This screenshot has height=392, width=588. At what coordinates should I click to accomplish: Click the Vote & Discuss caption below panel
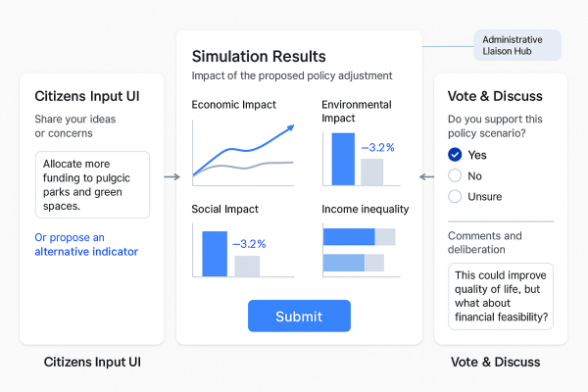tap(495, 362)
